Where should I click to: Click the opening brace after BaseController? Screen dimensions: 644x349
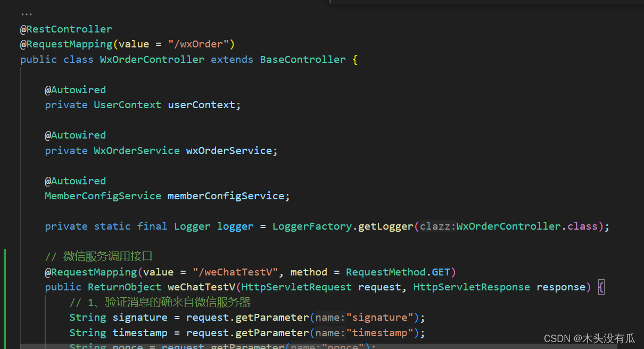[x=355, y=59]
